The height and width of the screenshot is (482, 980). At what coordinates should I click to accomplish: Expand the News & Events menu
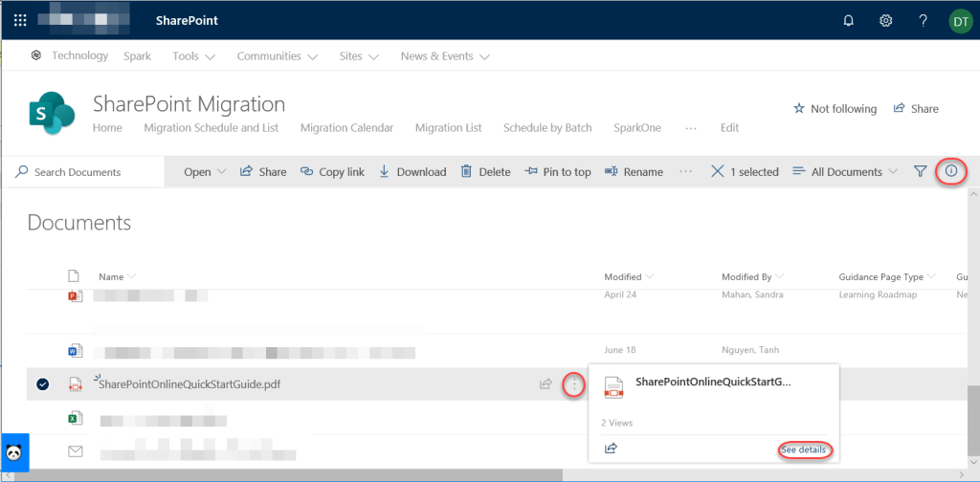[444, 56]
